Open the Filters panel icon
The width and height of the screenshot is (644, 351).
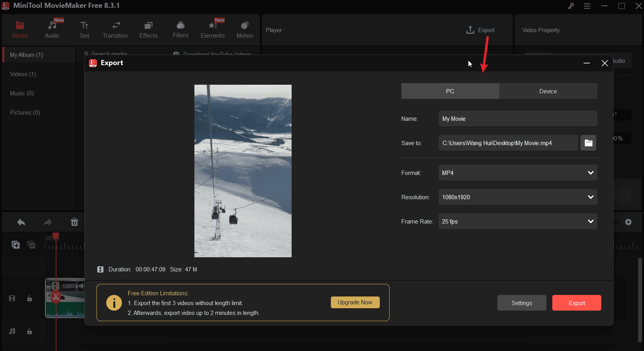(180, 26)
